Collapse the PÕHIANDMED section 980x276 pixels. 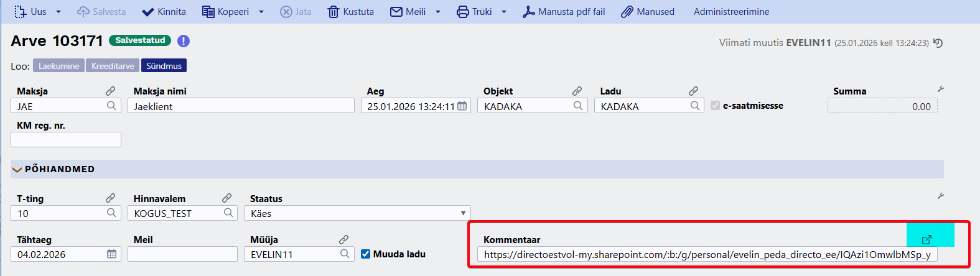tap(17, 170)
